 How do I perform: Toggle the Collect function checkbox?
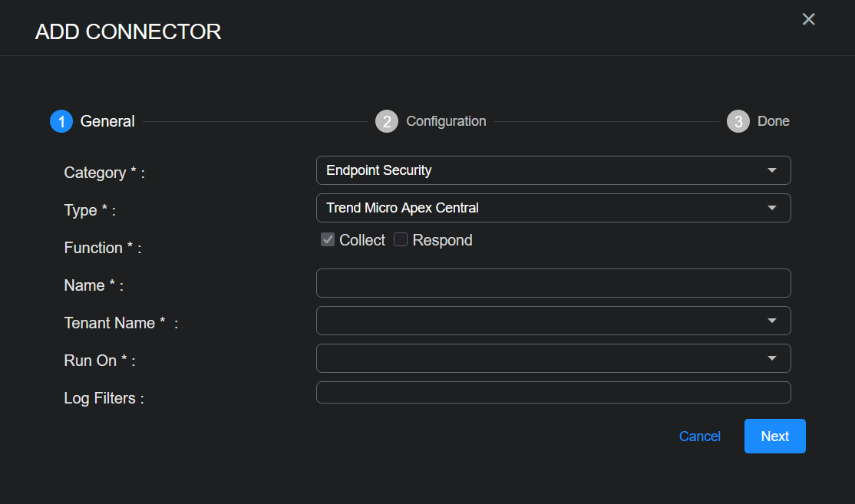328,240
